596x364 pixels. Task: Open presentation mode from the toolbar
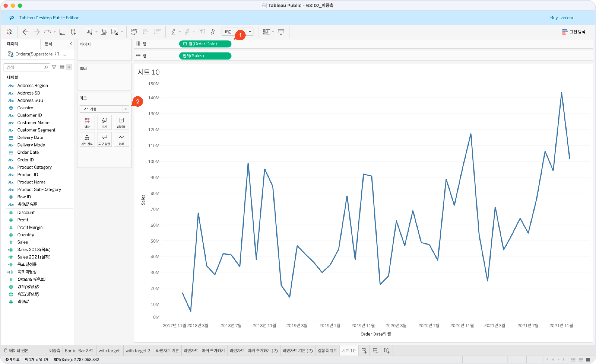coord(281,32)
